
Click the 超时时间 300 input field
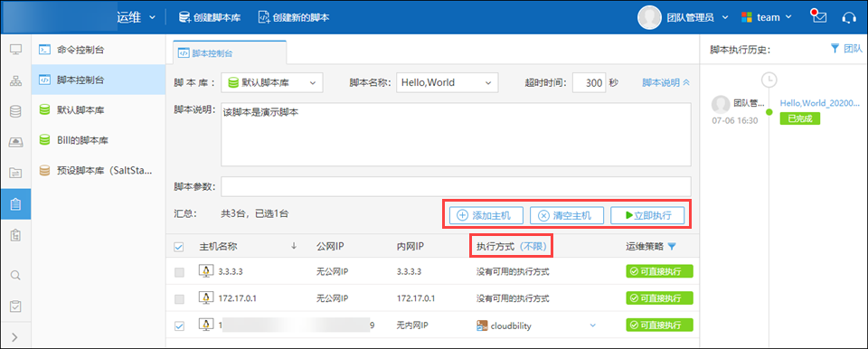tap(589, 82)
